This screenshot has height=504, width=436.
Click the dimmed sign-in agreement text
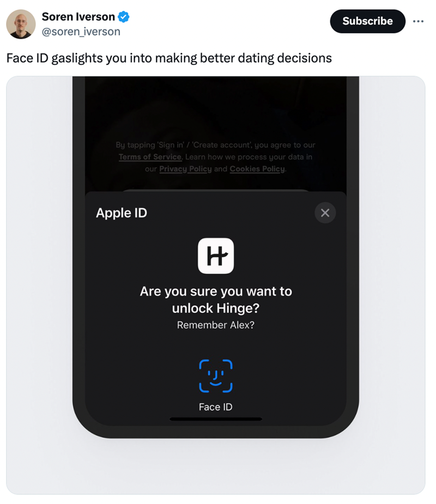point(216,157)
